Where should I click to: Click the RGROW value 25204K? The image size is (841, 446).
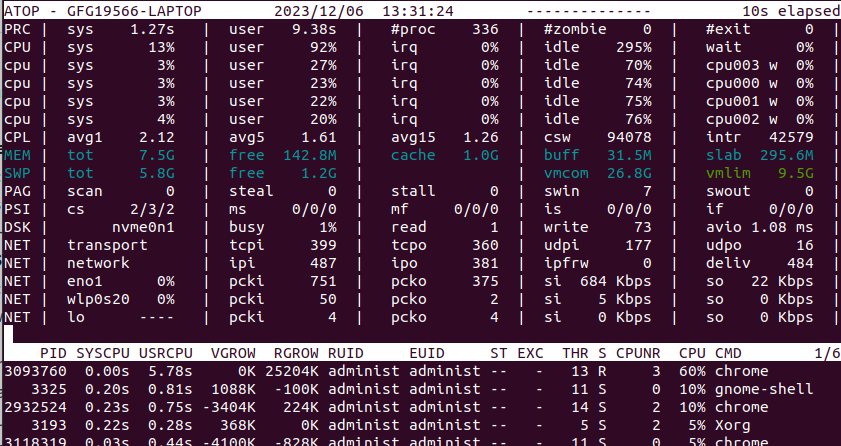292,371
